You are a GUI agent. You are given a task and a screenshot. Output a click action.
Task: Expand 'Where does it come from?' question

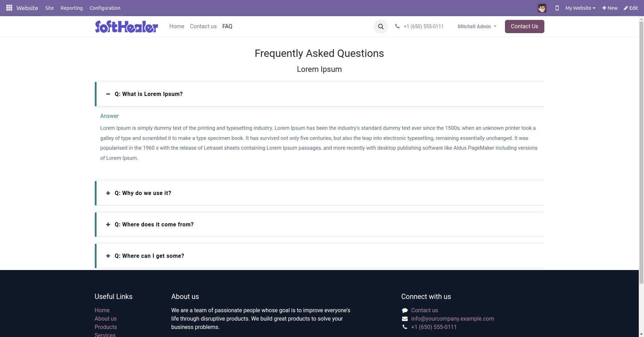coord(320,225)
